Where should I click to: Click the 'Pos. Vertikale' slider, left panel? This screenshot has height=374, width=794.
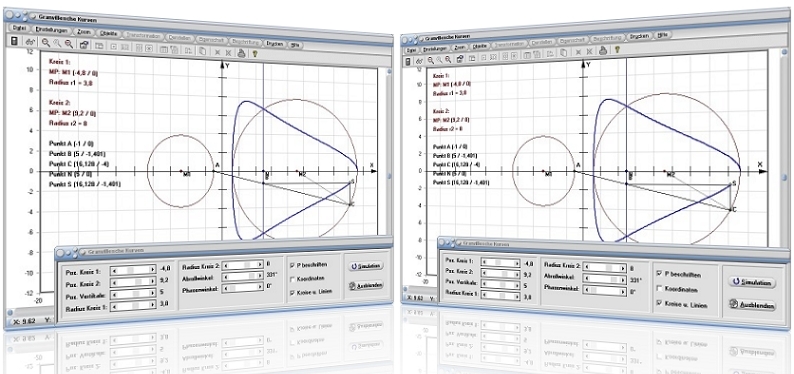pyautogui.click(x=133, y=293)
